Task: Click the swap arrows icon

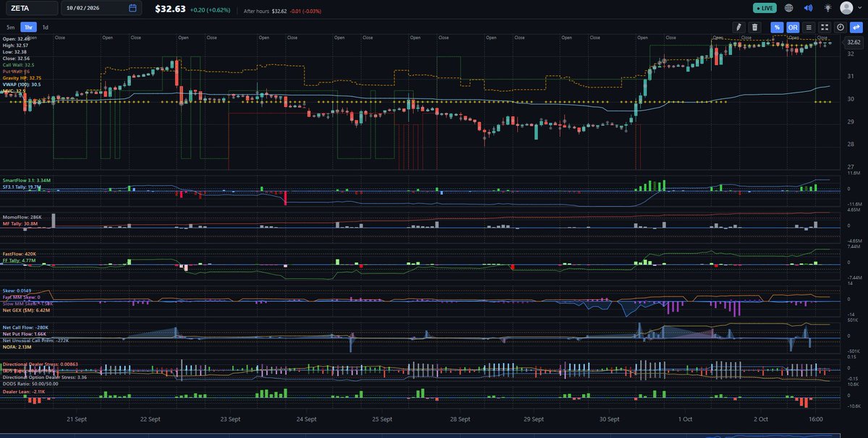Action: click(856, 27)
